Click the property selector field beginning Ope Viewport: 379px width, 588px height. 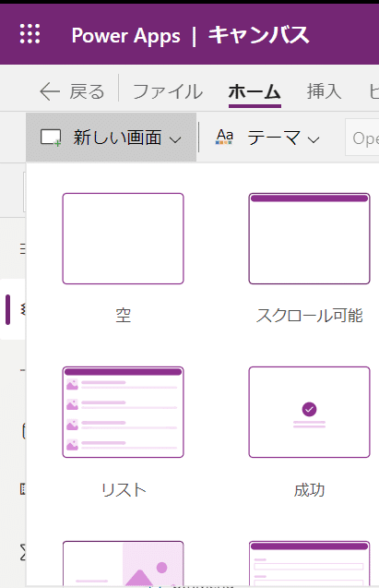(361, 138)
